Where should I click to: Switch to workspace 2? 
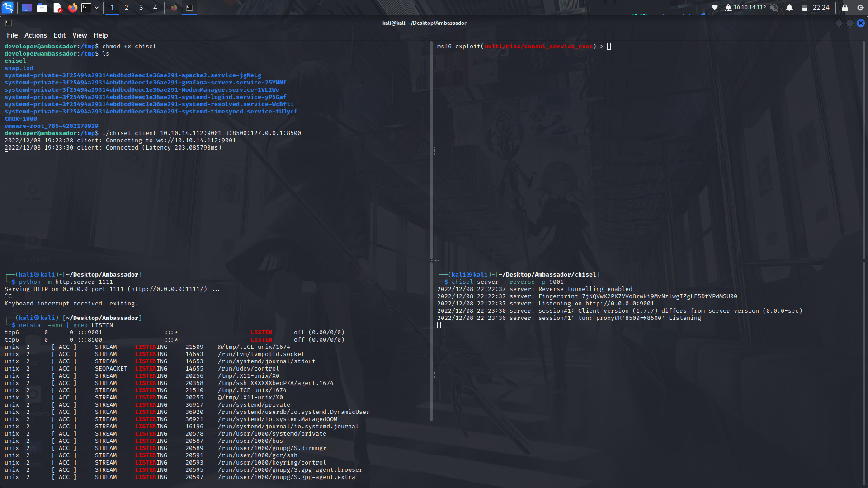coord(126,7)
